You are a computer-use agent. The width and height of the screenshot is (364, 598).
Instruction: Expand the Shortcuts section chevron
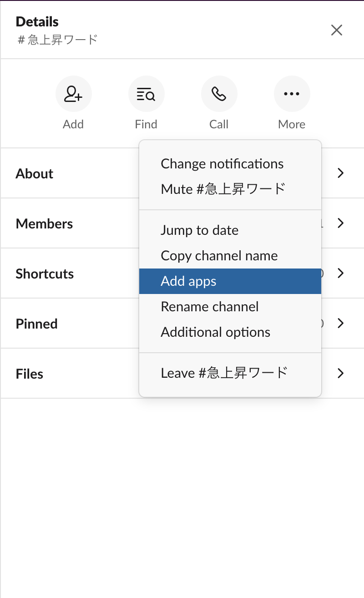340,273
